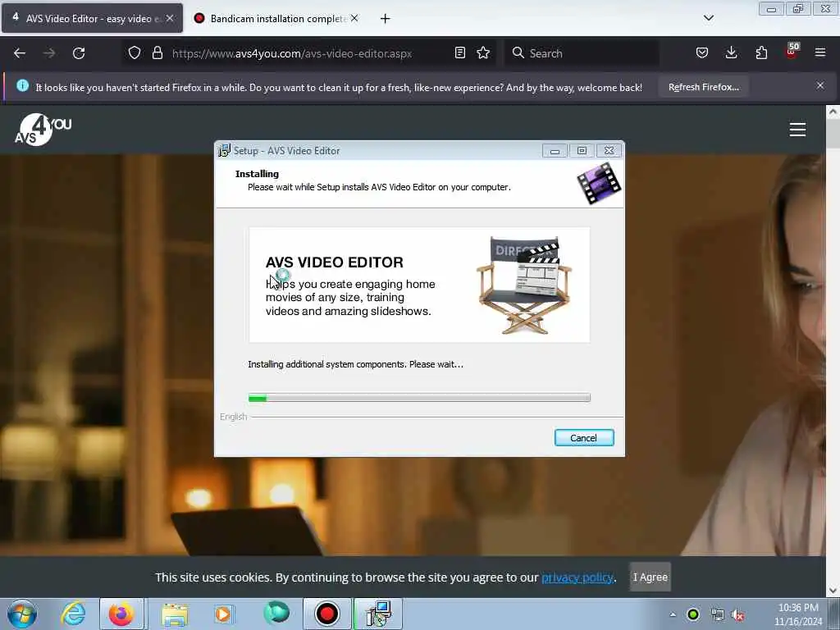The height and width of the screenshot is (630, 840).
Task: Cancel the AVS Video Editor installation
Action: coord(584,438)
